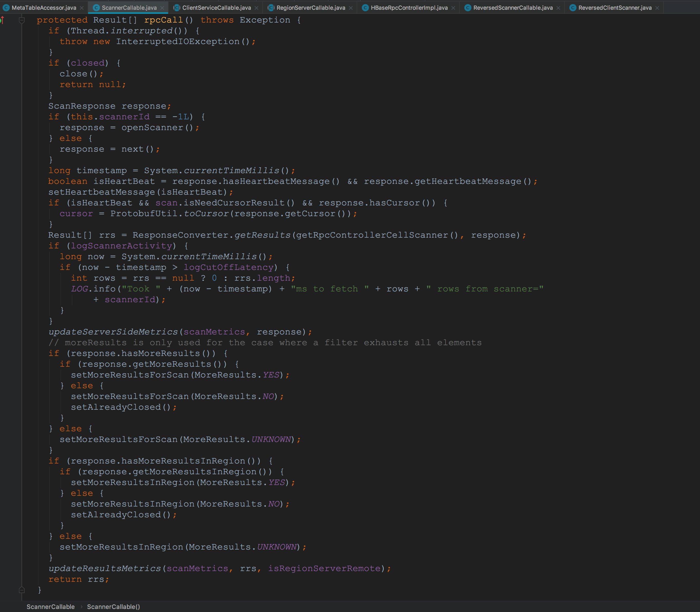Click the moreResults comment line
The width and height of the screenshot is (700, 612).
[x=265, y=343]
